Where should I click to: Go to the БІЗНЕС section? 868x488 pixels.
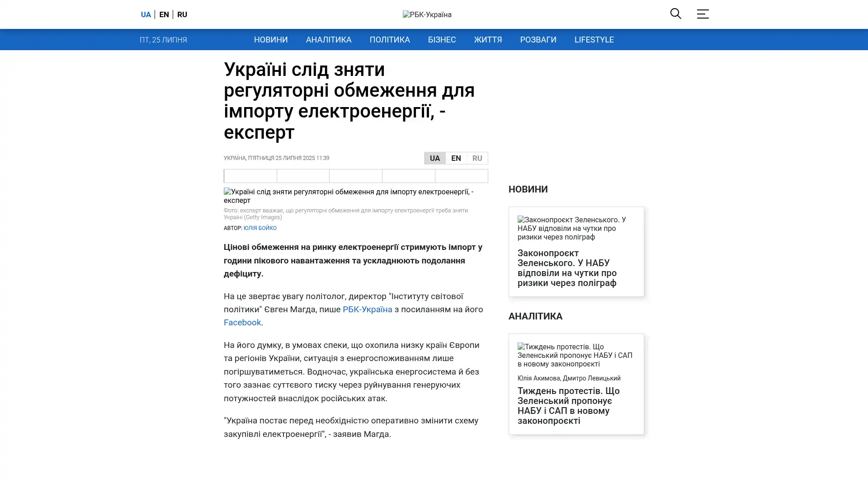coord(442,40)
